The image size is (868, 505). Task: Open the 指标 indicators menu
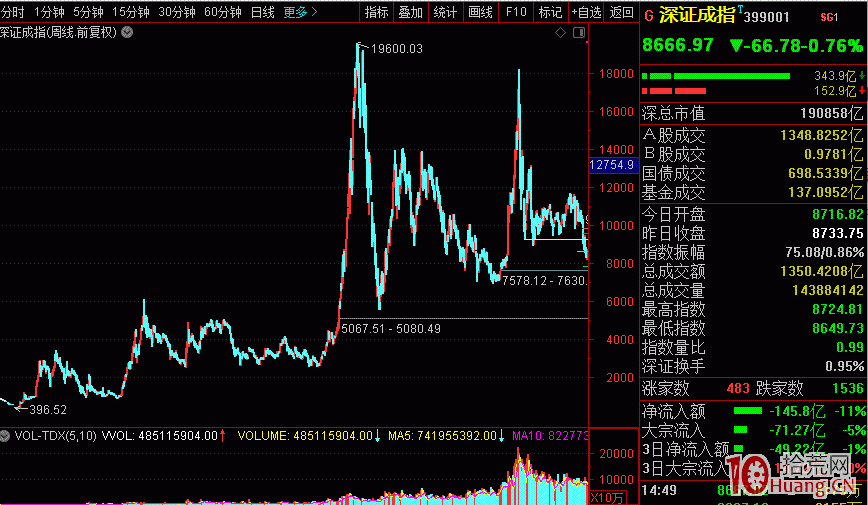[x=376, y=12]
